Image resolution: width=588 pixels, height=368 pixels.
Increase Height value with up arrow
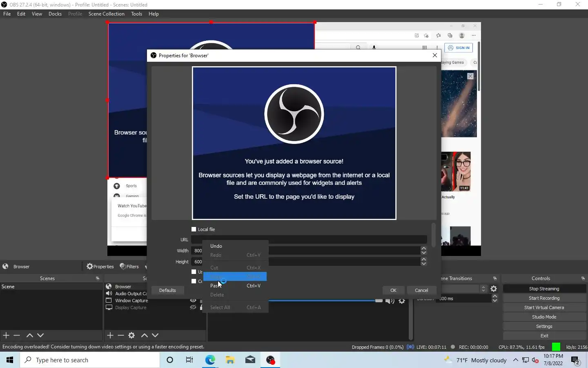[423, 260]
